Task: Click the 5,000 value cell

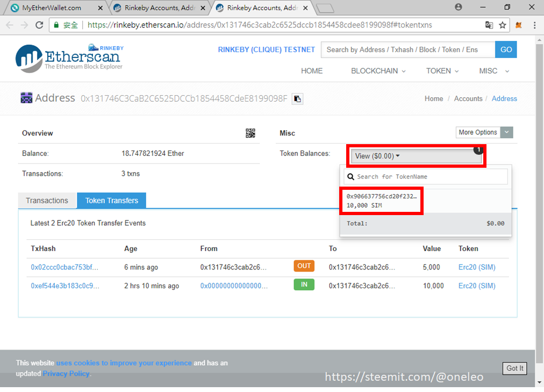Action: click(x=431, y=267)
